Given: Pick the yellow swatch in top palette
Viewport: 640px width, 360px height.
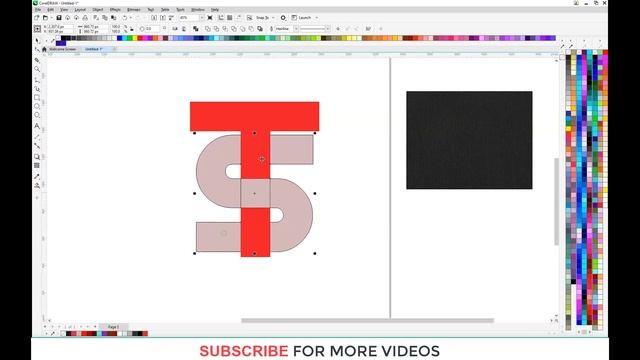Looking at the screenshot, I should pos(135,38).
